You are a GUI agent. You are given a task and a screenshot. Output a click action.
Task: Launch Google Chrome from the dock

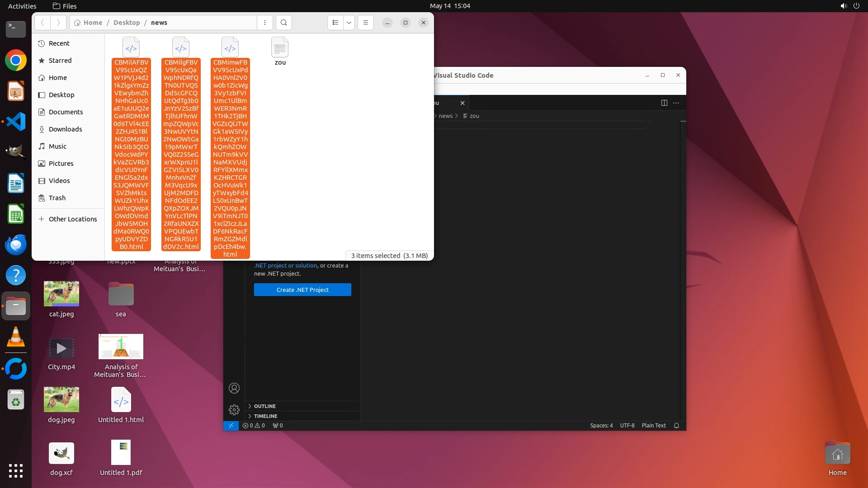tap(16, 60)
